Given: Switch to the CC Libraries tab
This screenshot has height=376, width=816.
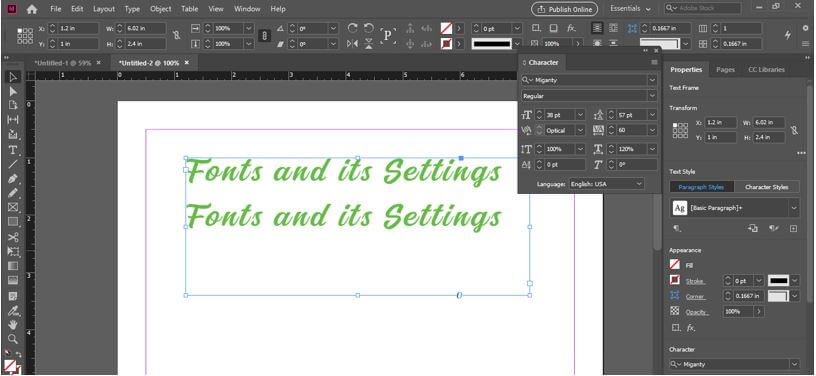Looking at the screenshot, I should 766,70.
